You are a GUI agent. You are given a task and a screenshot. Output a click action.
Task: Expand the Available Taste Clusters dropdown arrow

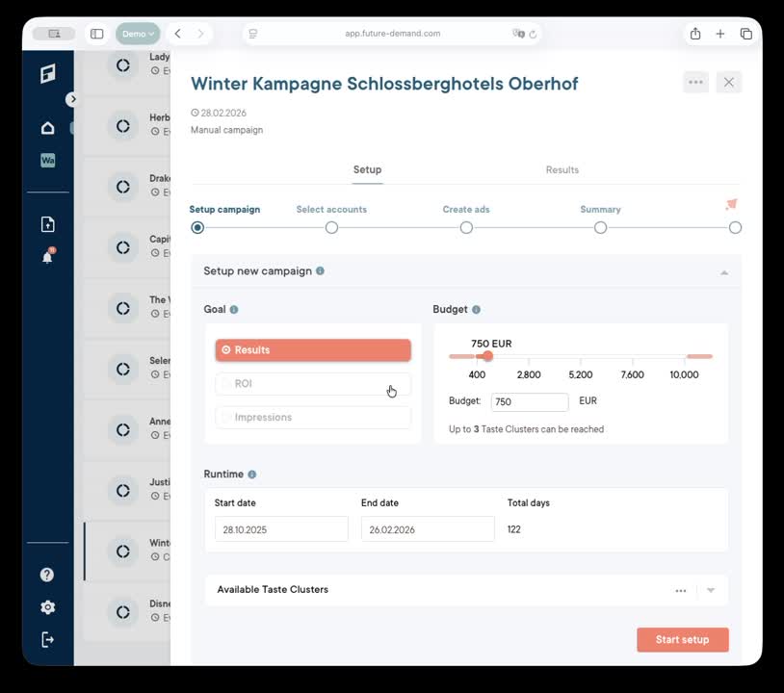click(x=711, y=591)
